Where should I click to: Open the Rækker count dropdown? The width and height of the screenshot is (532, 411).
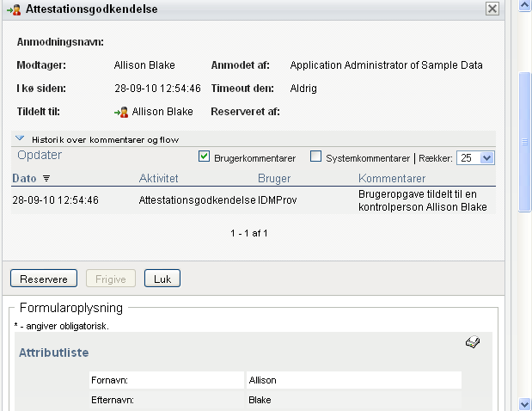point(486,157)
